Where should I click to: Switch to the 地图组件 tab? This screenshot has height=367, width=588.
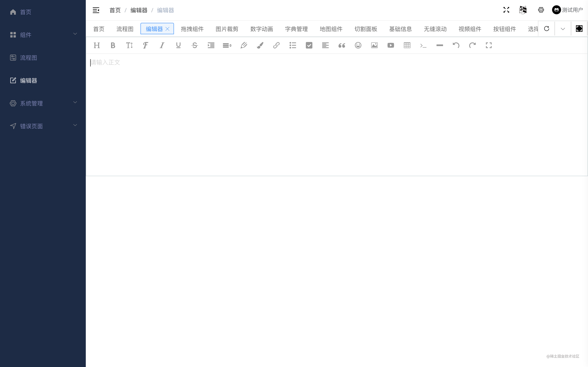click(331, 29)
